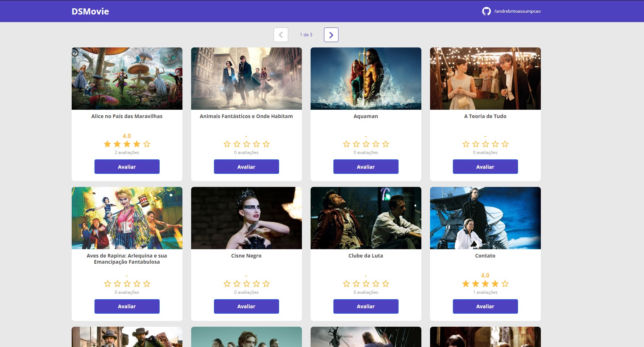
Task: Click the '2 avaliações' count on Alice card
Action: (x=127, y=152)
